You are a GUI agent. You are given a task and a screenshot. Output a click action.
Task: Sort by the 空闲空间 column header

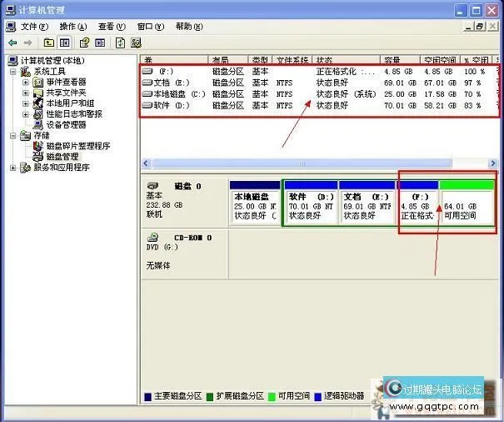[440, 60]
